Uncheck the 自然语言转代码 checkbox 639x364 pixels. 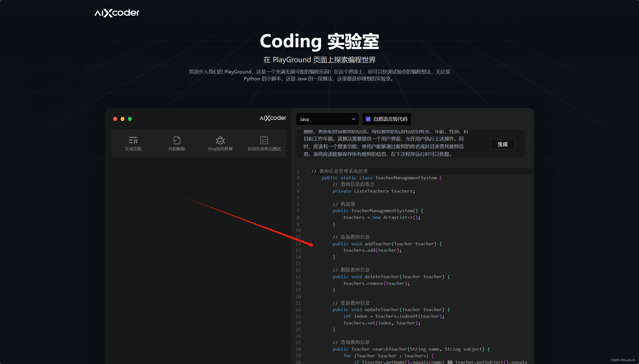[x=368, y=119]
